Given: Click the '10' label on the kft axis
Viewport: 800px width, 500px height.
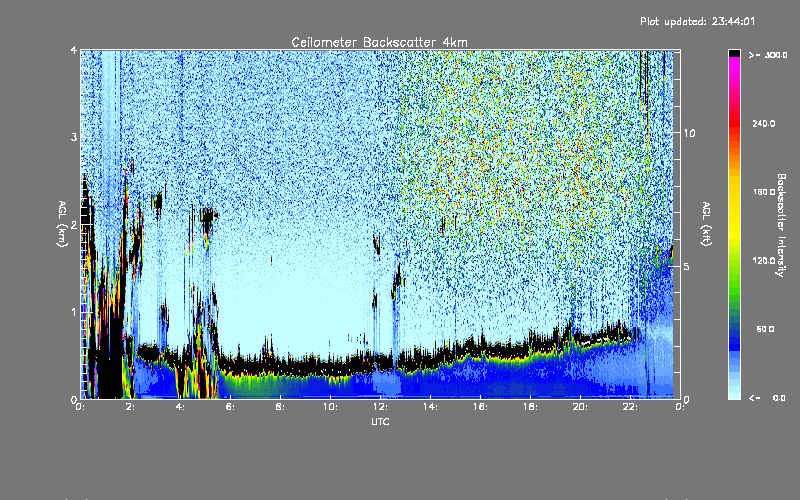Looking at the screenshot, I should pyautogui.click(x=689, y=133).
